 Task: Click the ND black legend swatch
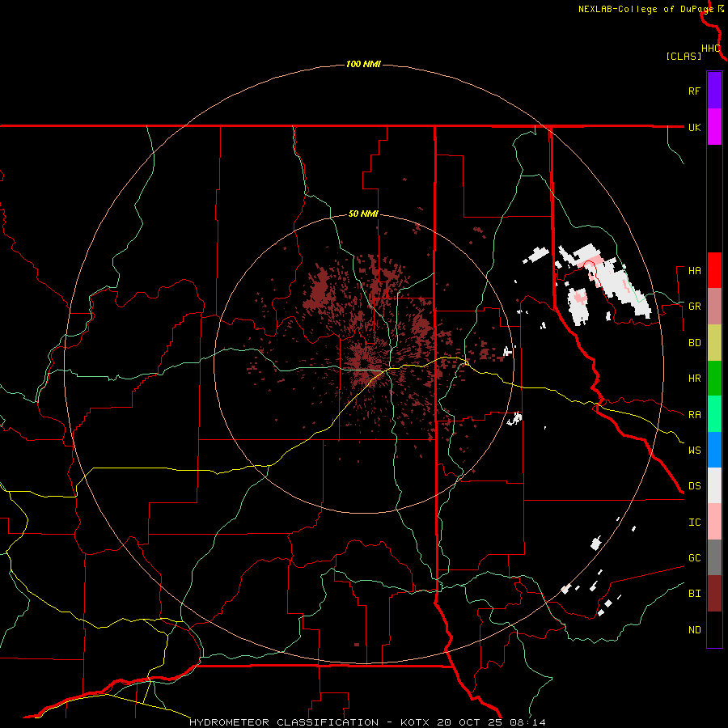click(x=714, y=629)
